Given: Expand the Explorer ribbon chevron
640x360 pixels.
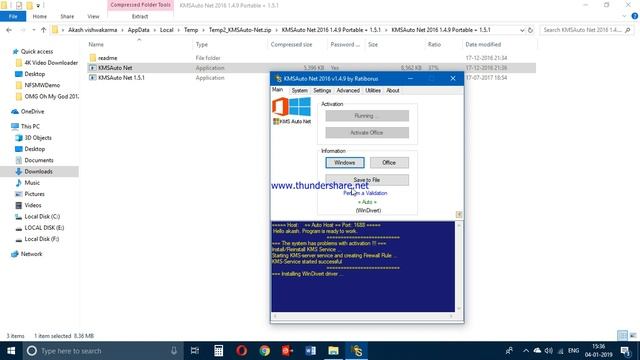Looking at the screenshot, I should pos(624,16).
